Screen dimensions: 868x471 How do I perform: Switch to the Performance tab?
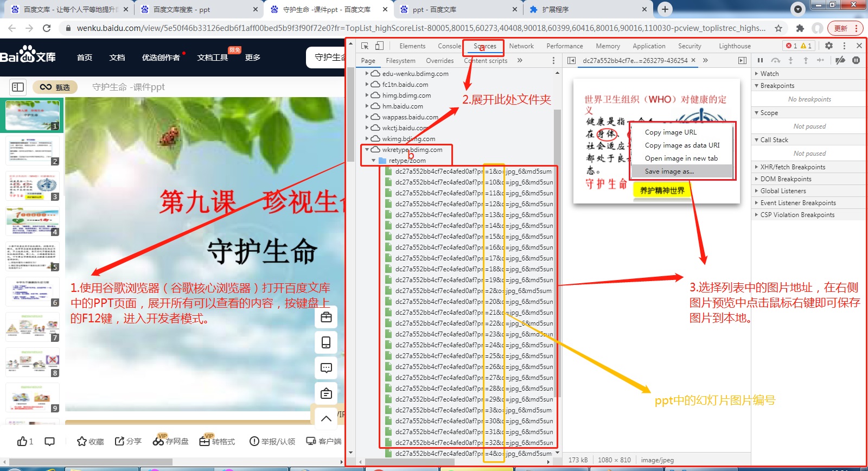coord(565,46)
